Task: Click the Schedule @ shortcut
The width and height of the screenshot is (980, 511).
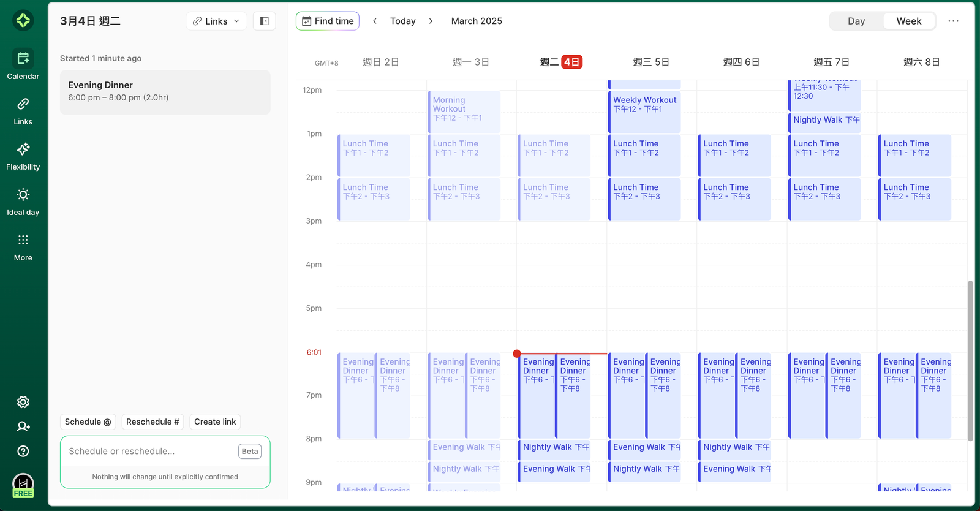Action: click(x=88, y=422)
